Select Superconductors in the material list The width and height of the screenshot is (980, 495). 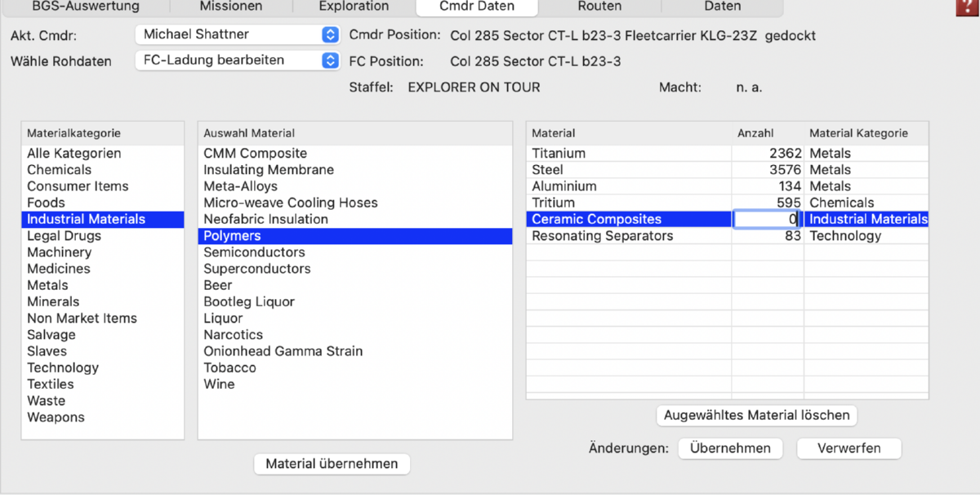click(x=256, y=269)
